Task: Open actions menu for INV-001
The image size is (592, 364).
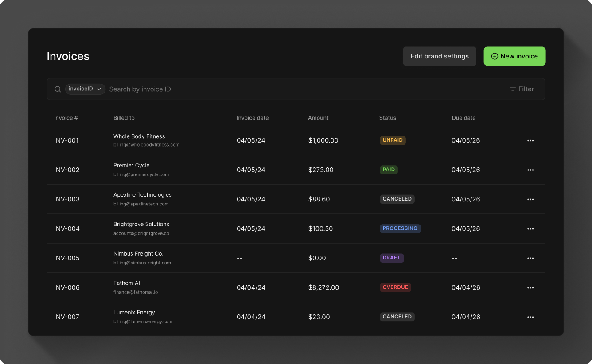Action: point(530,140)
